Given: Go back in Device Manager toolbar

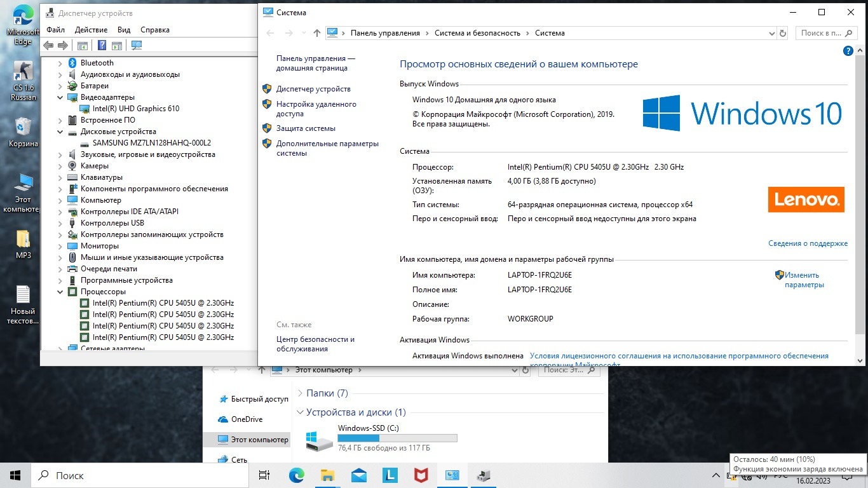Looking at the screenshot, I should 48,45.
